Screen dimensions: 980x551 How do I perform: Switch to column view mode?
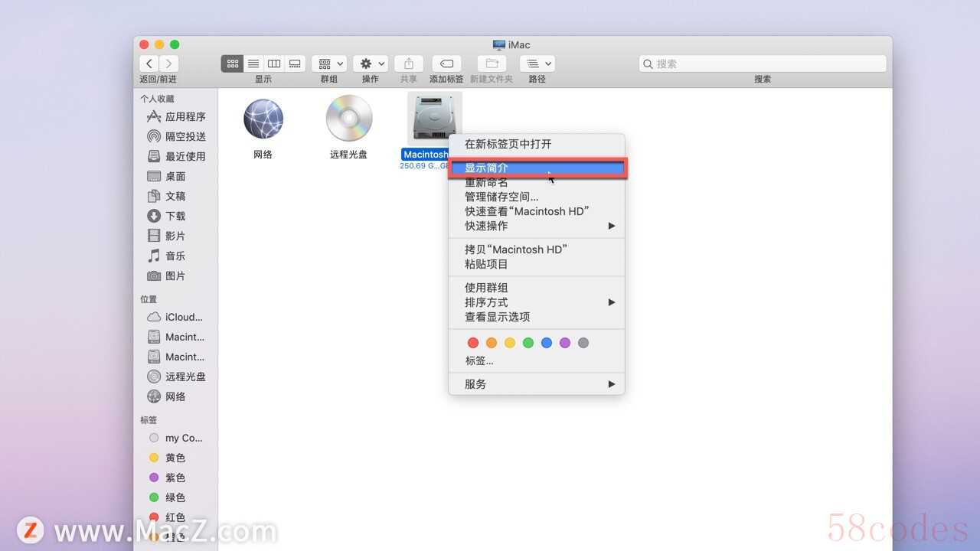(274, 64)
